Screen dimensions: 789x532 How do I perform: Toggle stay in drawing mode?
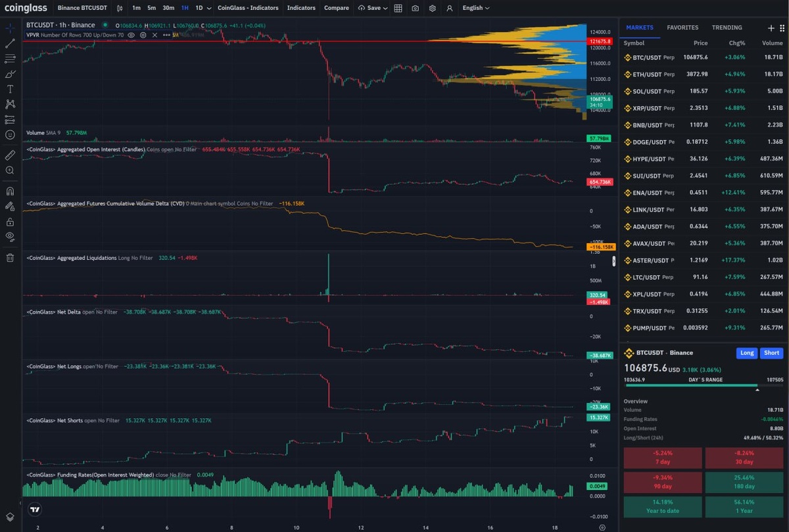click(10, 206)
